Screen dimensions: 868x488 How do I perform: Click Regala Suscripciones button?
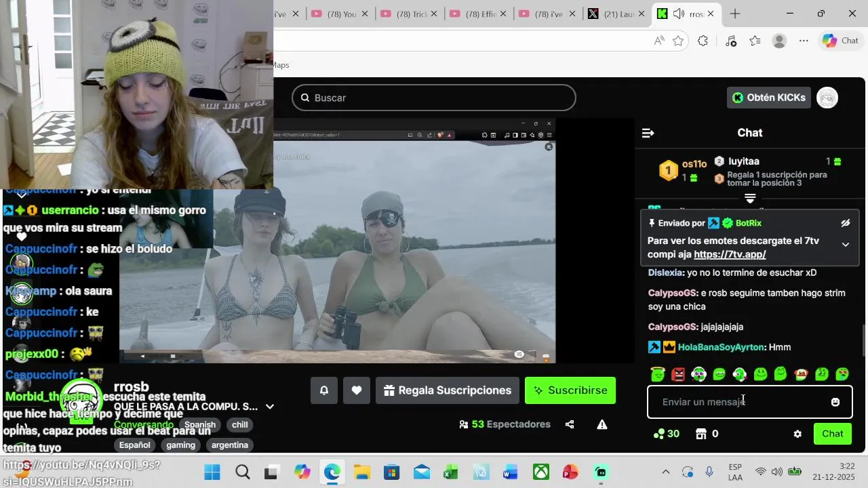448,390
